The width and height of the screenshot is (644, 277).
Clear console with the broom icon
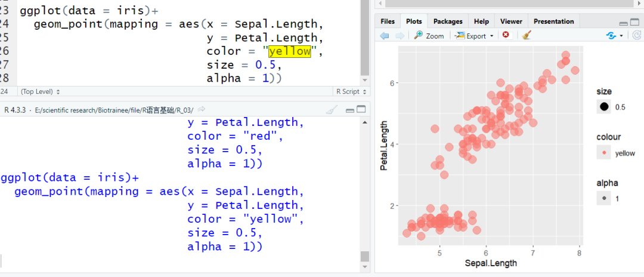point(332,110)
